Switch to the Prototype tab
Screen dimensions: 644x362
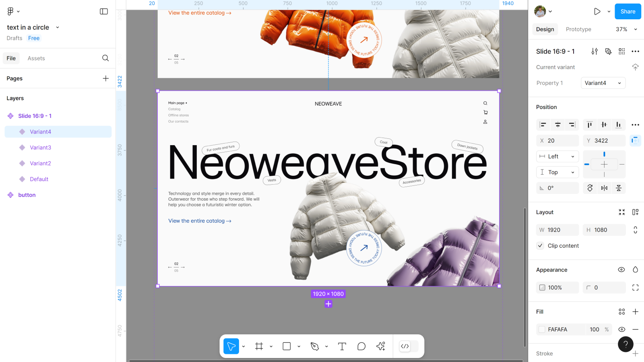578,29
